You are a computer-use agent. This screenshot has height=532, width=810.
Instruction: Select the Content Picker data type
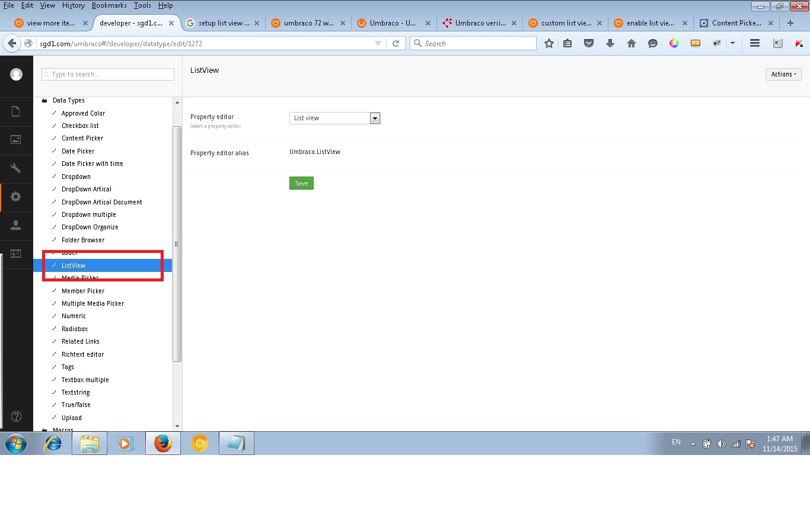(82, 138)
